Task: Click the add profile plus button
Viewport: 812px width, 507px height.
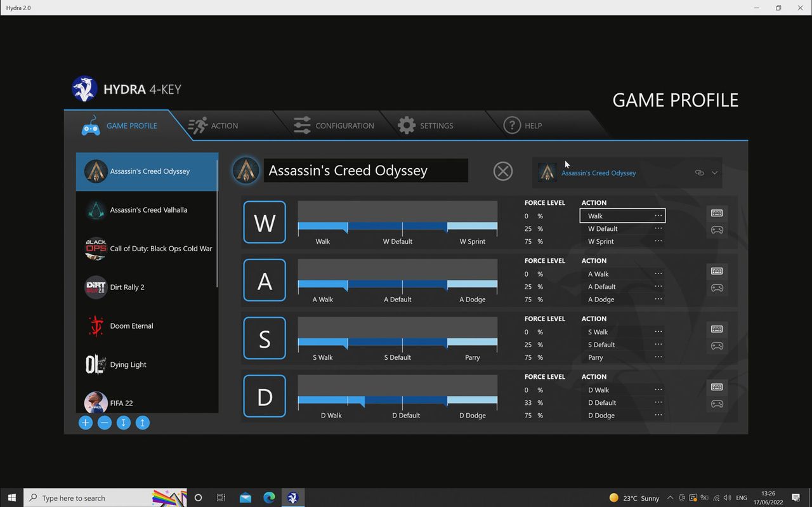Action: click(x=86, y=423)
